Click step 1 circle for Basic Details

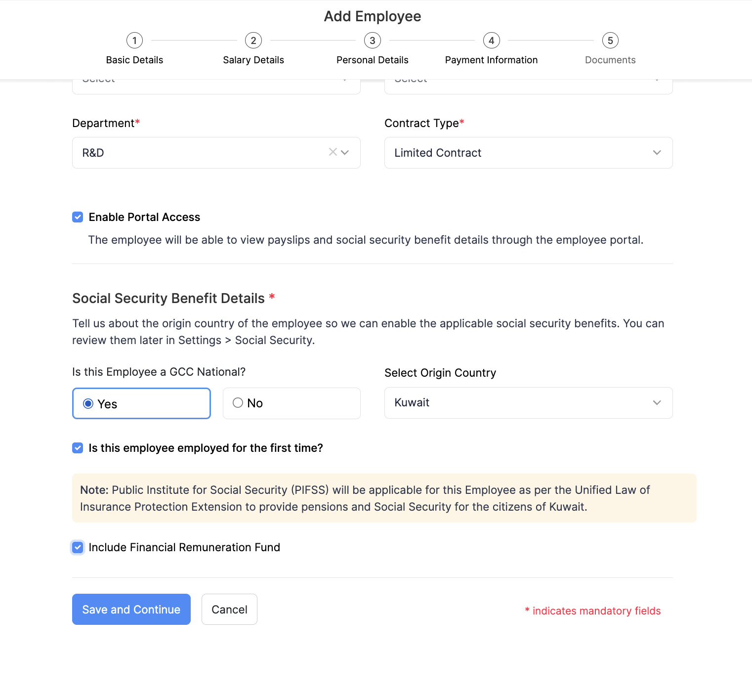(x=134, y=41)
